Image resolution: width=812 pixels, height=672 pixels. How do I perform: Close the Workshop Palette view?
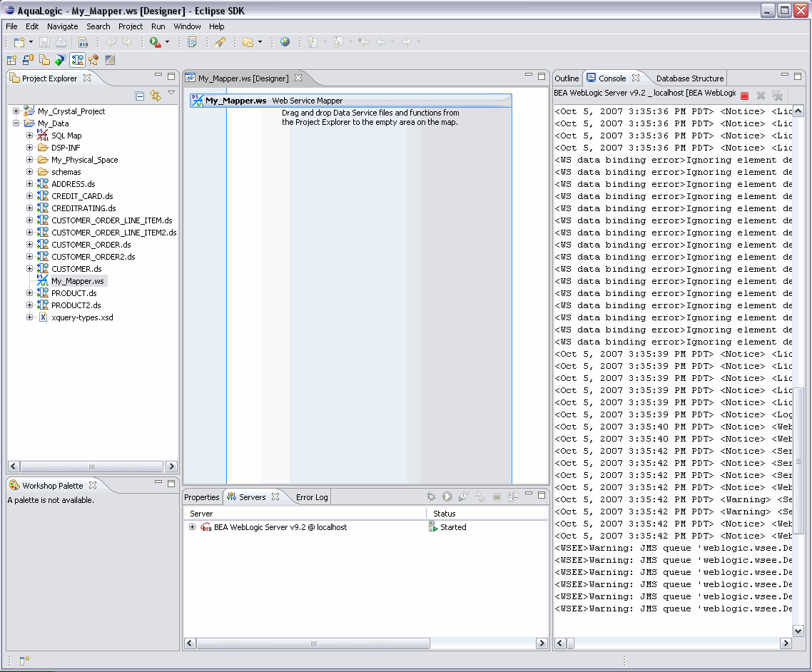[x=93, y=485]
